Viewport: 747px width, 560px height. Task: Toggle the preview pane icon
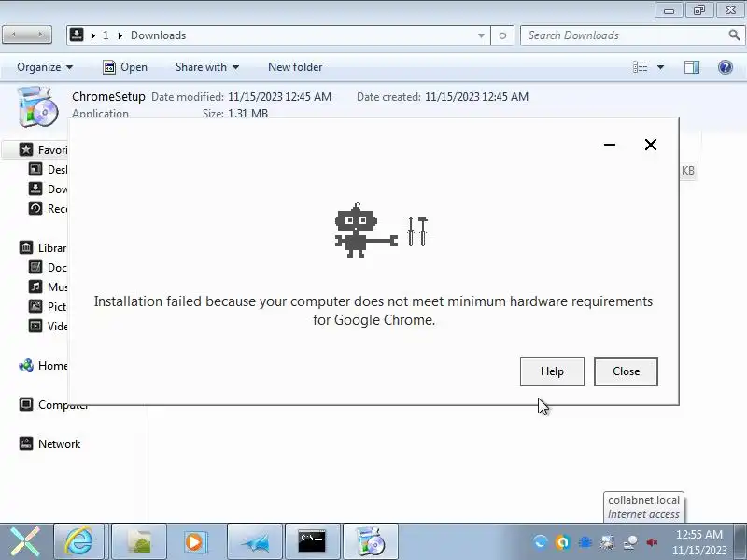pyautogui.click(x=692, y=67)
